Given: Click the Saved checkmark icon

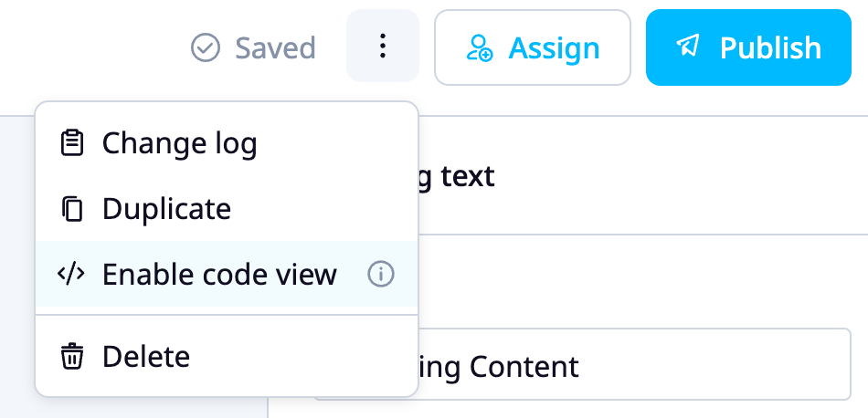Looking at the screenshot, I should pyautogui.click(x=206, y=48).
